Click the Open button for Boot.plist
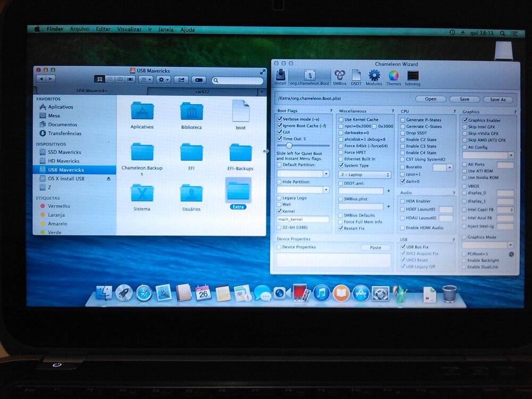This screenshot has width=532, height=399. point(430,99)
